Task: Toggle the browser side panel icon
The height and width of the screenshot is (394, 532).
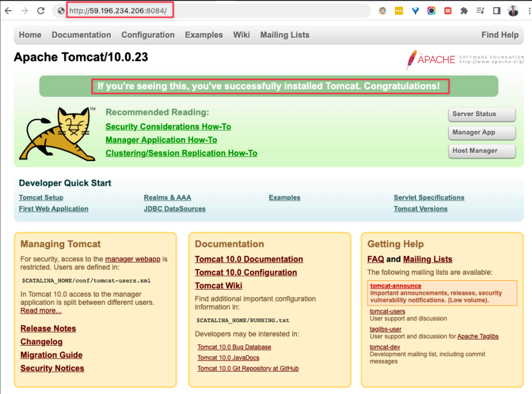Action: [497, 11]
